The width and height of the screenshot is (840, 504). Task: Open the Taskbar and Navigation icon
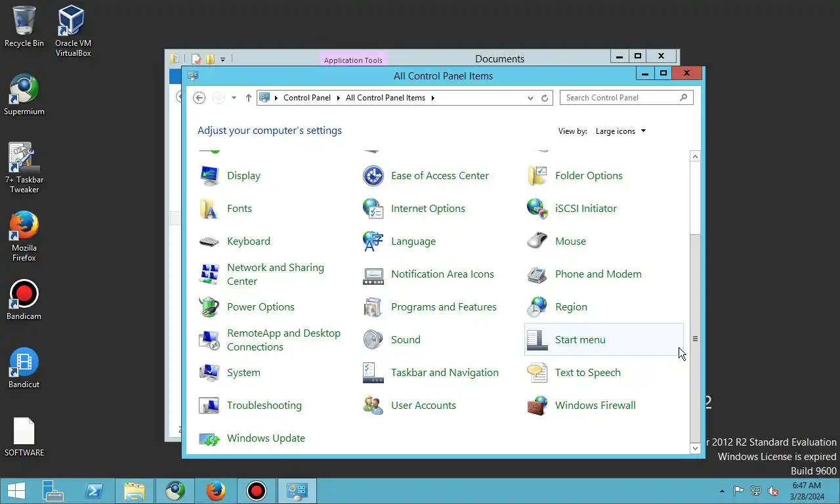coord(373,373)
